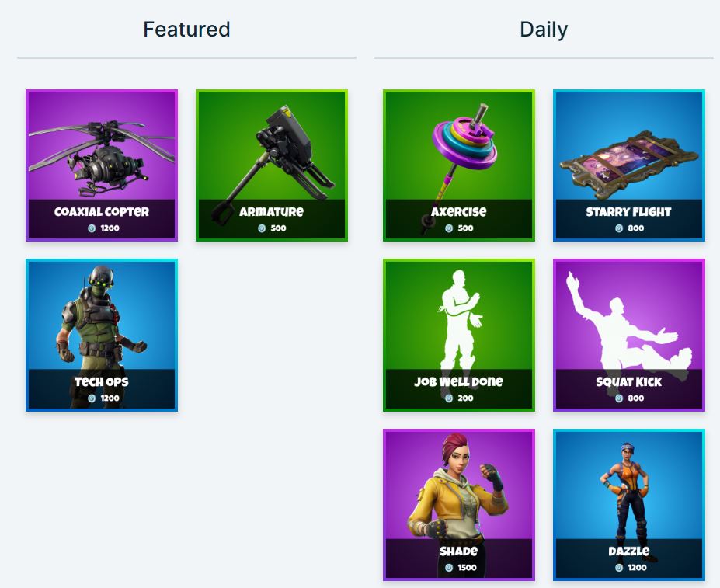Viewport: 720px width, 588px height.
Task: Open the Starry Flight glider card
Action: point(629,165)
